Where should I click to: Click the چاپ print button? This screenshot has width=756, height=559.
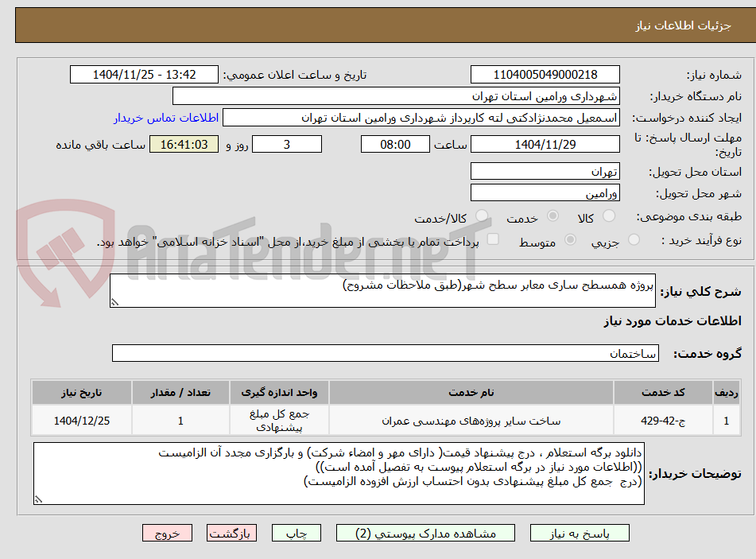[296, 533]
